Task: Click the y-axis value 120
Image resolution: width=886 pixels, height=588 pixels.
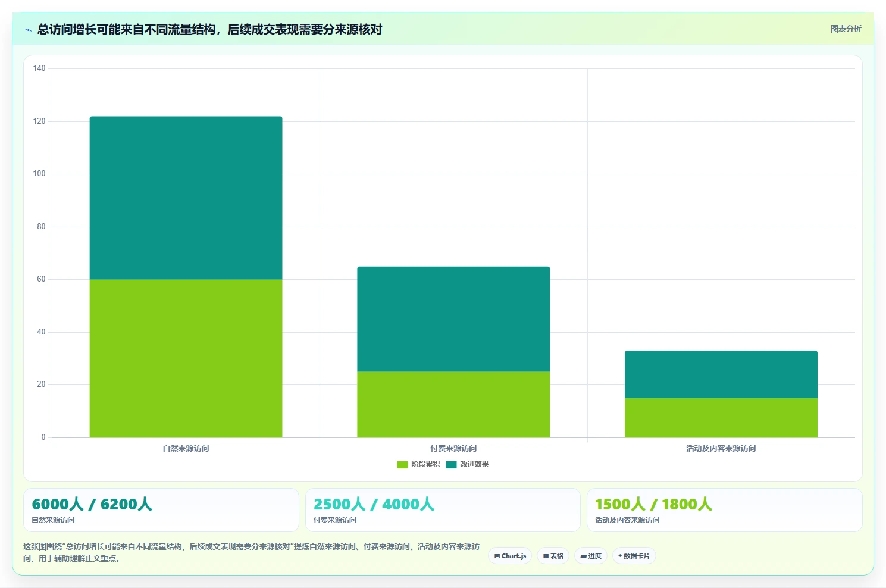Action: (39, 121)
